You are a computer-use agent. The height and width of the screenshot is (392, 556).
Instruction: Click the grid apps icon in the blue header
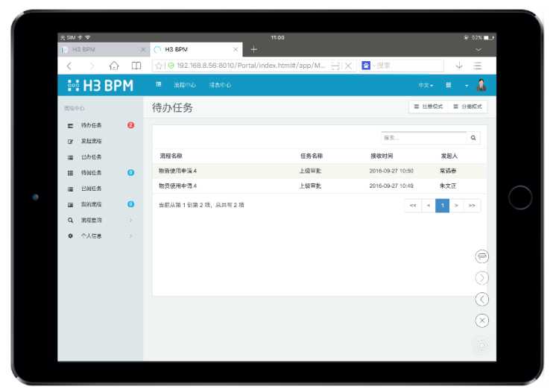[449, 85]
